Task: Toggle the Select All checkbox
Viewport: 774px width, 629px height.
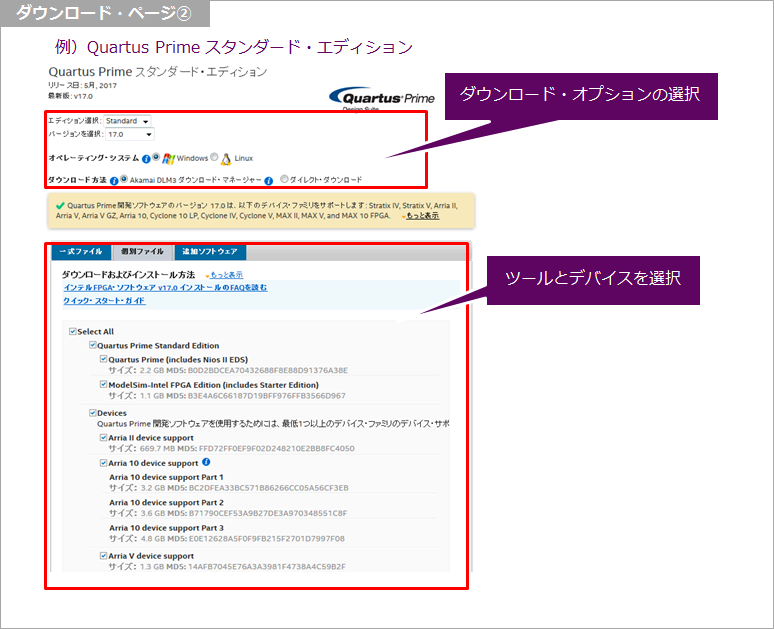Action: [73, 331]
